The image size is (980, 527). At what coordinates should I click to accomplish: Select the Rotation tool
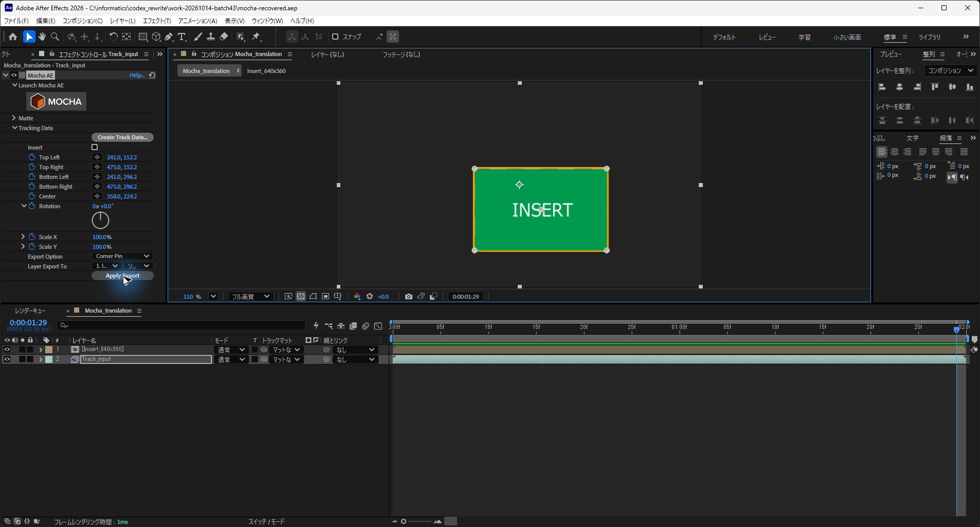(x=113, y=37)
